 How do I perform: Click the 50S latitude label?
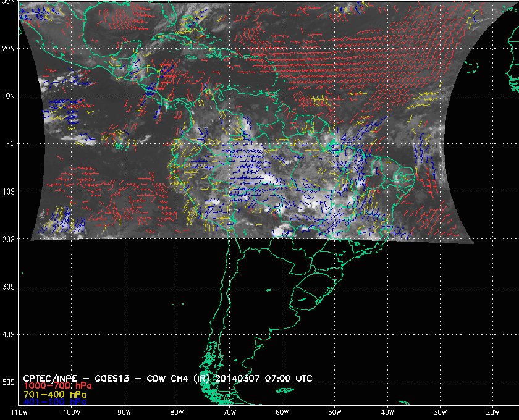(x=8, y=382)
